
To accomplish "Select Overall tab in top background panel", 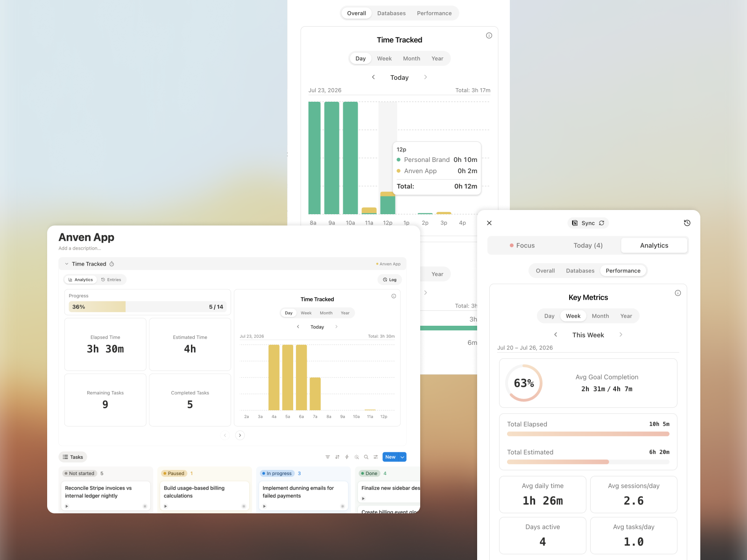I will tap(357, 13).
